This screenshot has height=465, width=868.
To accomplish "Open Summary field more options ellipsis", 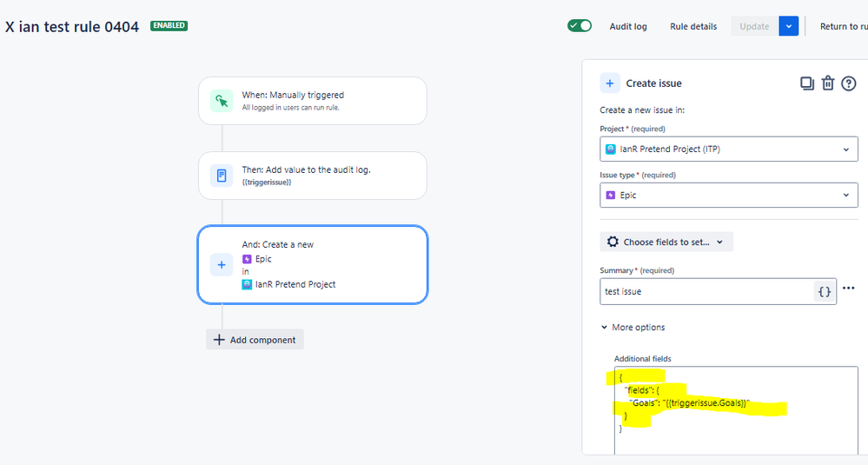I will [848, 288].
